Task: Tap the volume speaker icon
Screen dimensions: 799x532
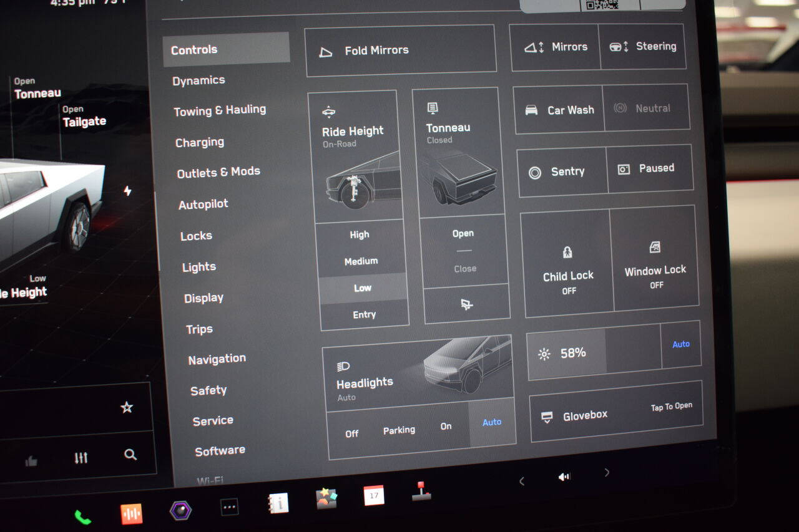Action: (564, 477)
